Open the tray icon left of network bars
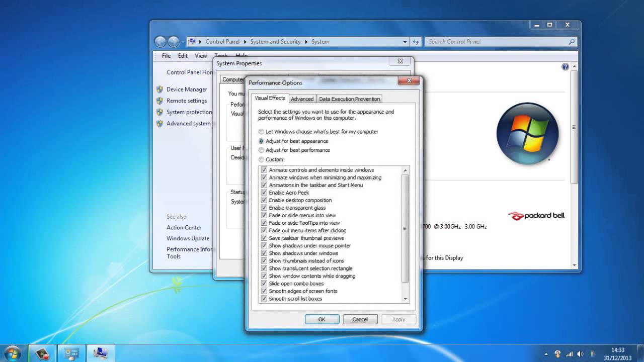The image size is (644, 362). (557, 354)
